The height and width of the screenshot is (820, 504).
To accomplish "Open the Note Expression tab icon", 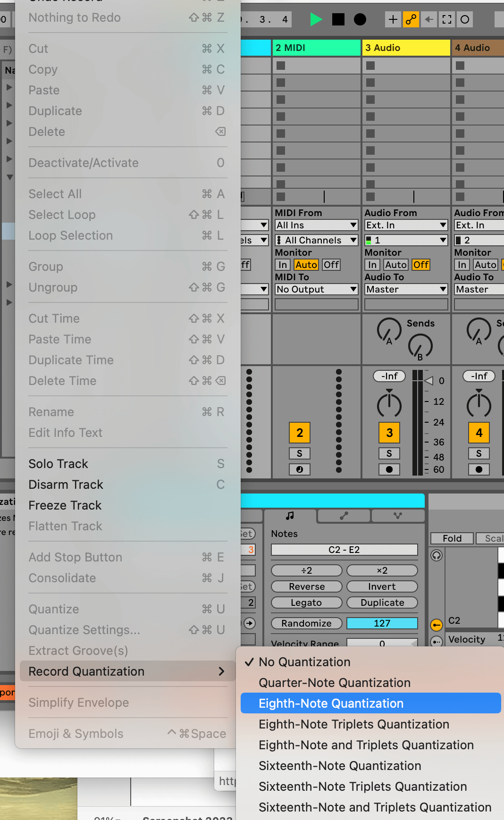I will 398,516.
